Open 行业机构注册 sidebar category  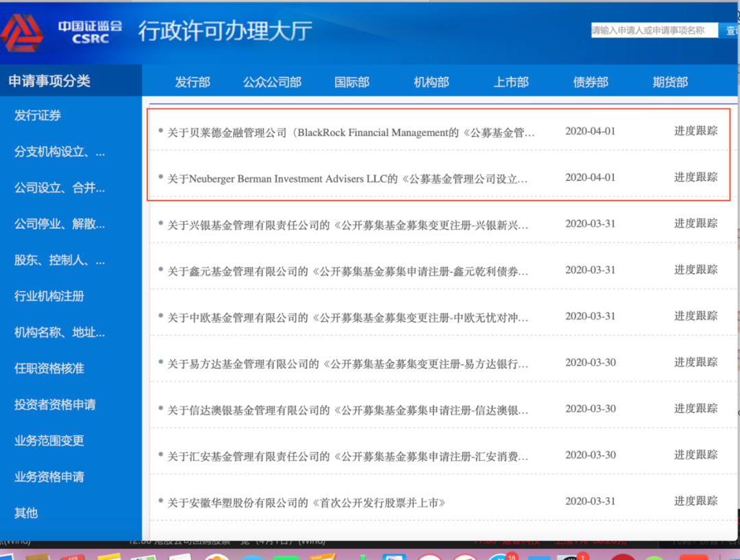click(x=49, y=296)
